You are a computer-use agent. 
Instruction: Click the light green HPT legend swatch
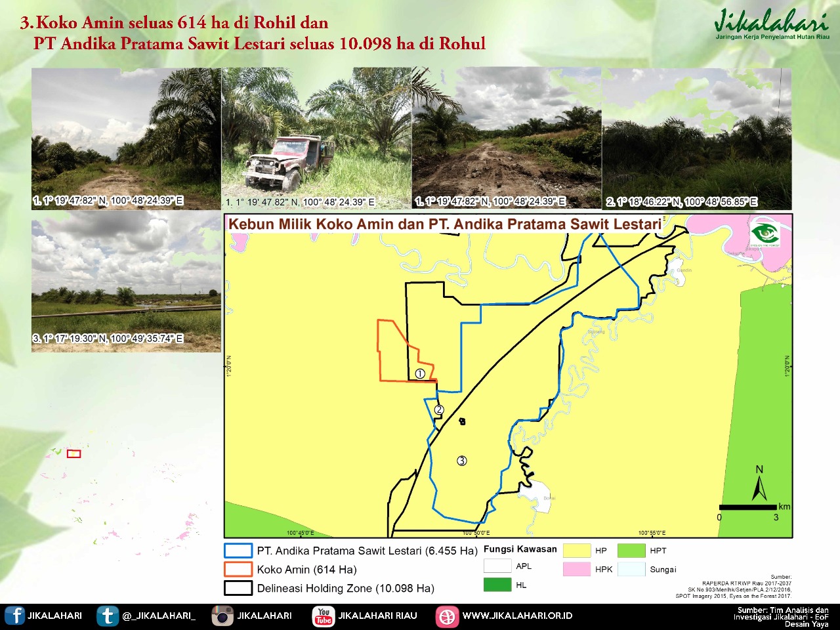pyautogui.click(x=631, y=551)
